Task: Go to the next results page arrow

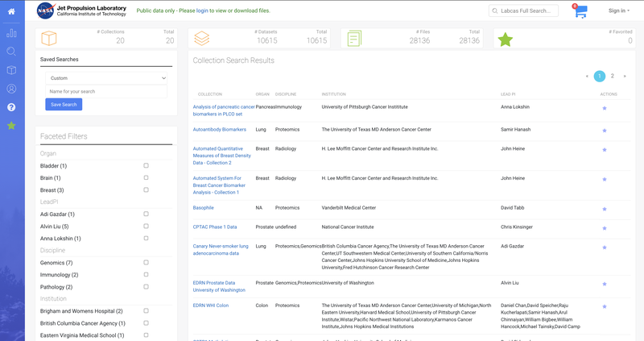Action: tap(625, 76)
